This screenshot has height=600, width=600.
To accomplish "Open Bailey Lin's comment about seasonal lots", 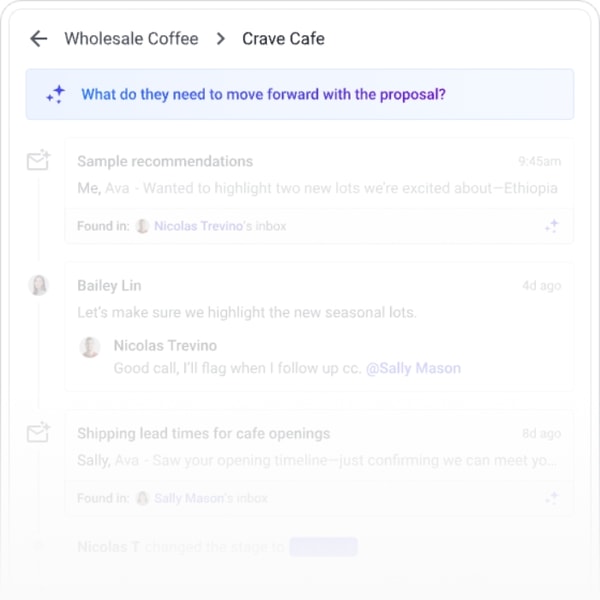I will [x=246, y=312].
